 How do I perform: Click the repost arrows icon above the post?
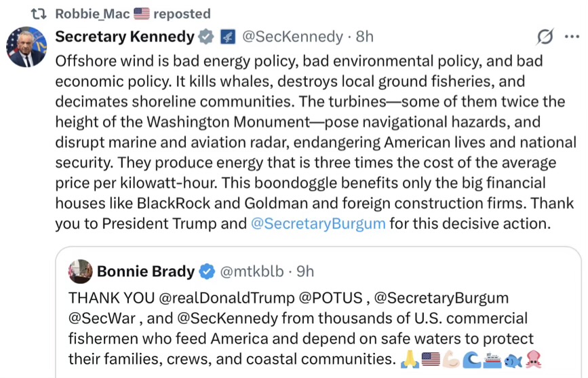(39, 14)
